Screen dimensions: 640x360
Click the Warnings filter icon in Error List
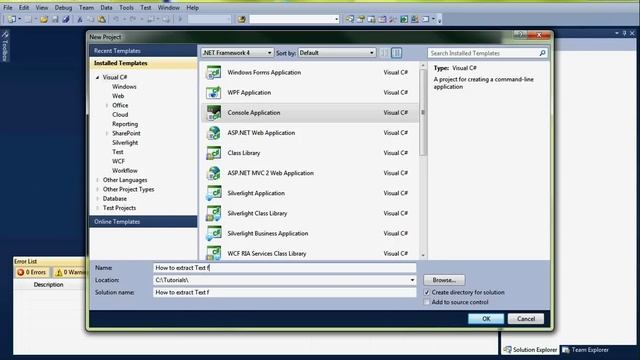point(59,272)
